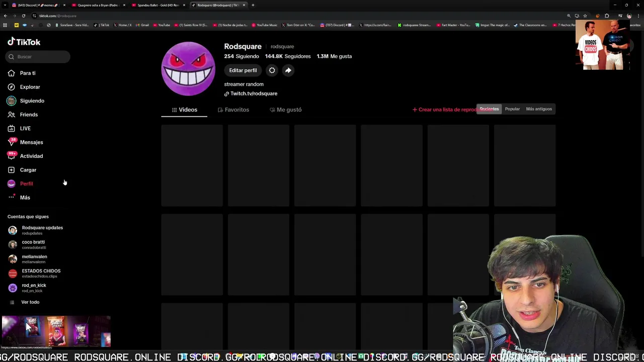Open the YouTube Music bookmark

click(265, 25)
